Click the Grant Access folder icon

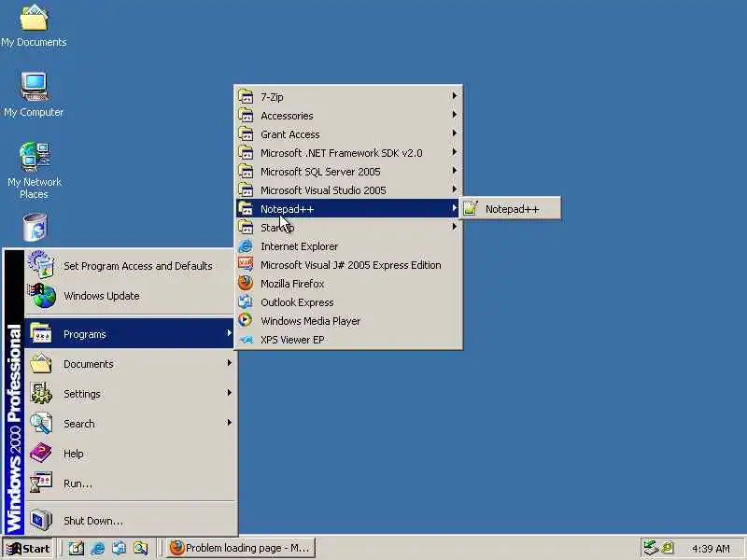246,133
